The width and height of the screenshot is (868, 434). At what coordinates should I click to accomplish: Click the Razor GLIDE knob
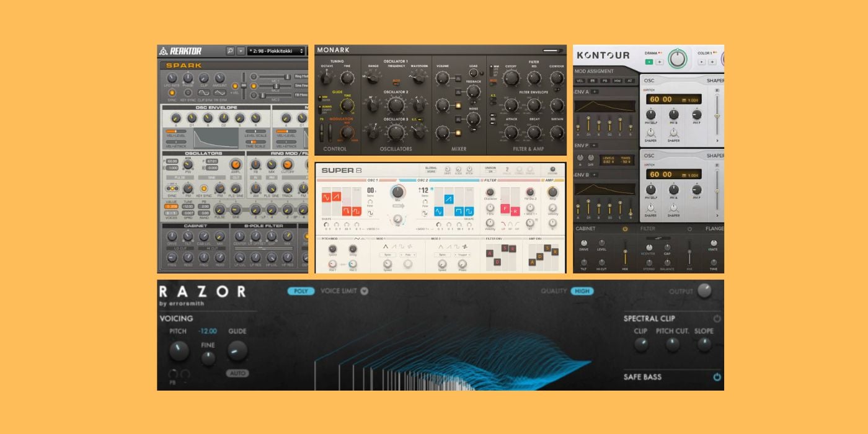point(237,351)
